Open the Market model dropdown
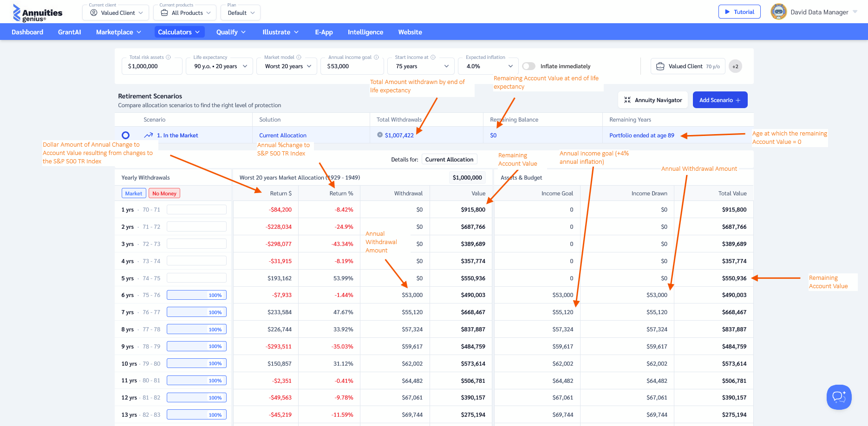Image resolution: width=868 pixels, height=426 pixels. [287, 66]
